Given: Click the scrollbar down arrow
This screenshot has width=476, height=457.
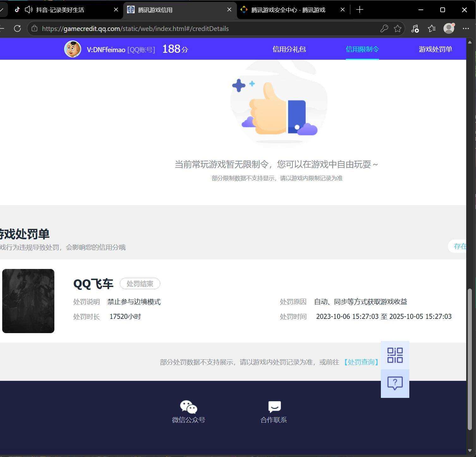Looking at the screenshot, I should point(470,451).
